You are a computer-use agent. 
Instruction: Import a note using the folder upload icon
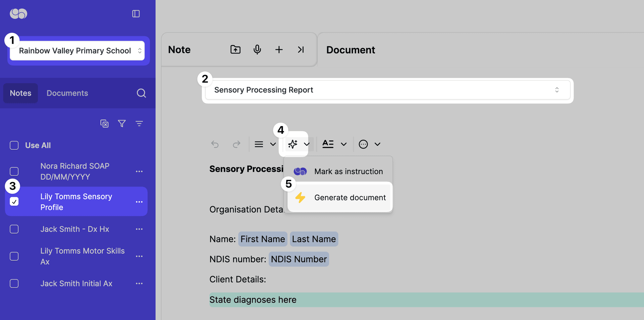tap(235, 50)
